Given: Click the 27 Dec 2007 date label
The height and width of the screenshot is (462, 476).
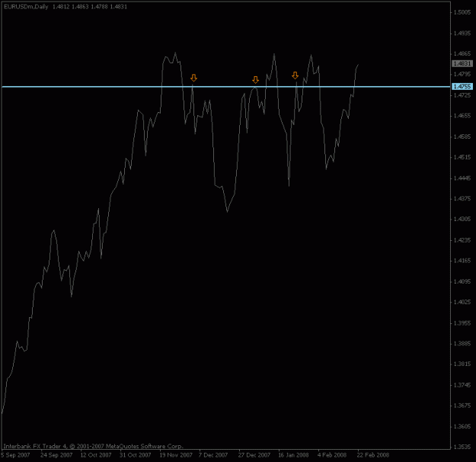Looking at the screenshot, I should (x=254, y=455).
